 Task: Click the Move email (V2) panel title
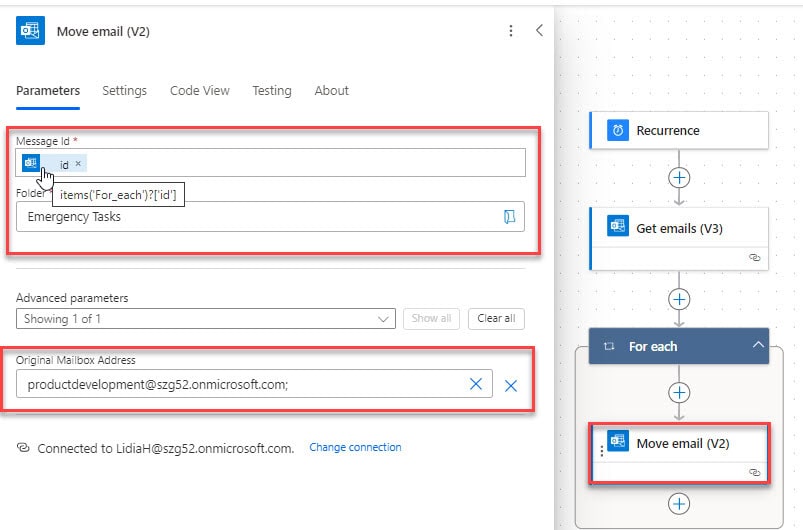coord(103,32)
